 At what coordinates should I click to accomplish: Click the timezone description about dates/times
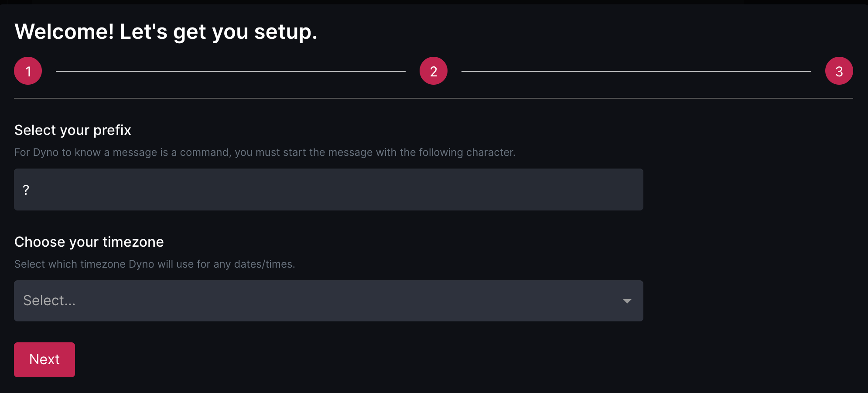point(154,264)
